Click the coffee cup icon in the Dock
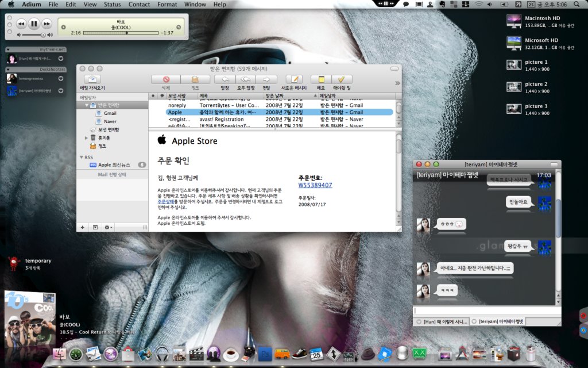 click(x=231, y=354)
